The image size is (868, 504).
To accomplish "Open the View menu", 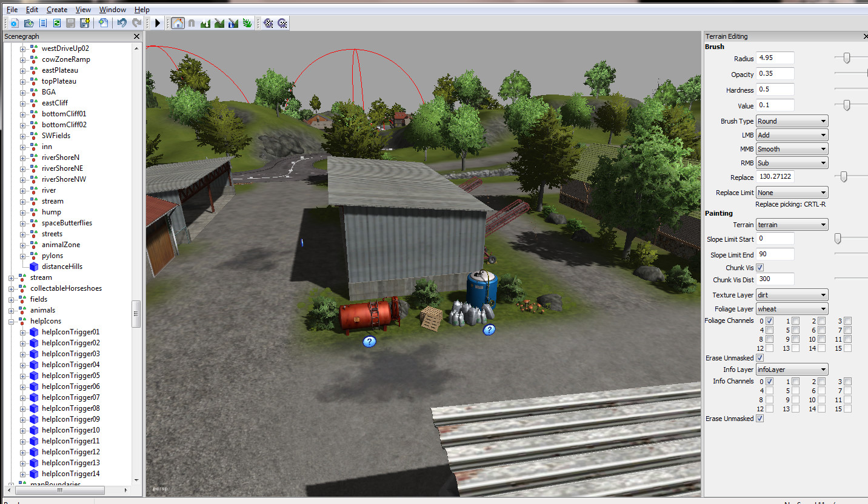I will pyautogui.click(x=83, y=10).
